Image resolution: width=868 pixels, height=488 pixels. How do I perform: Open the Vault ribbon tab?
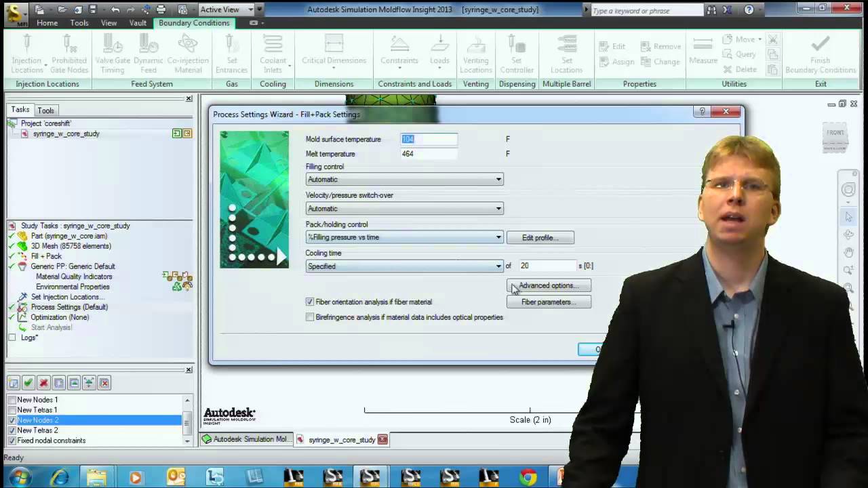138,23
